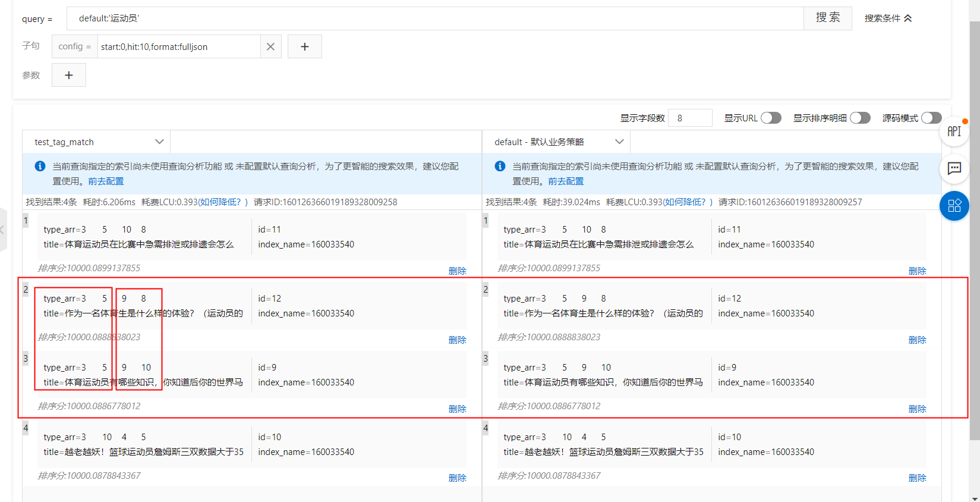This screenshot has height=502, width=980.
Task: Clear the config clause with the X icon
Action: coord(270,46)
